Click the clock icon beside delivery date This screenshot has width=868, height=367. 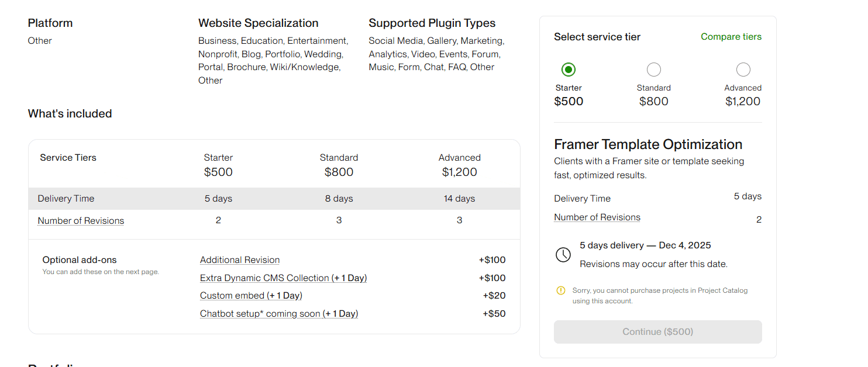tap(563, 255)
